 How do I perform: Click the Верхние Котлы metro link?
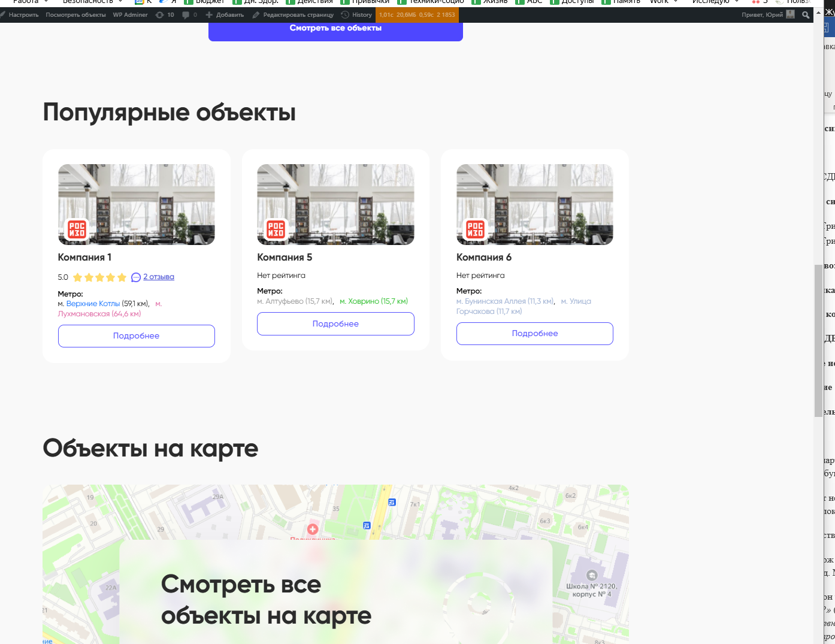pyautogui.click(x=93, y=304)
